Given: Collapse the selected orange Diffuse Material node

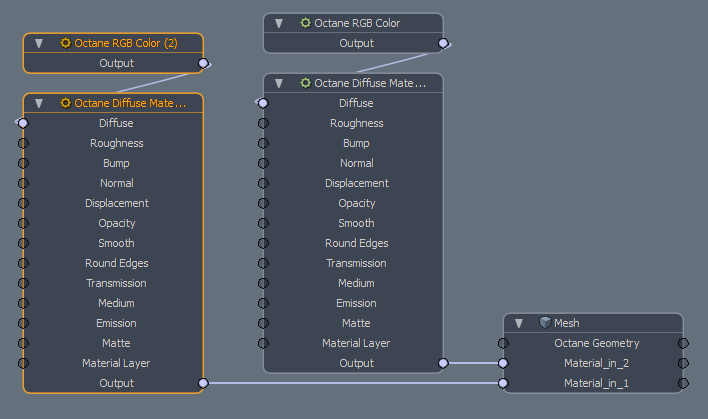Looking at the screenshot, I should click(x=39, y=103).
